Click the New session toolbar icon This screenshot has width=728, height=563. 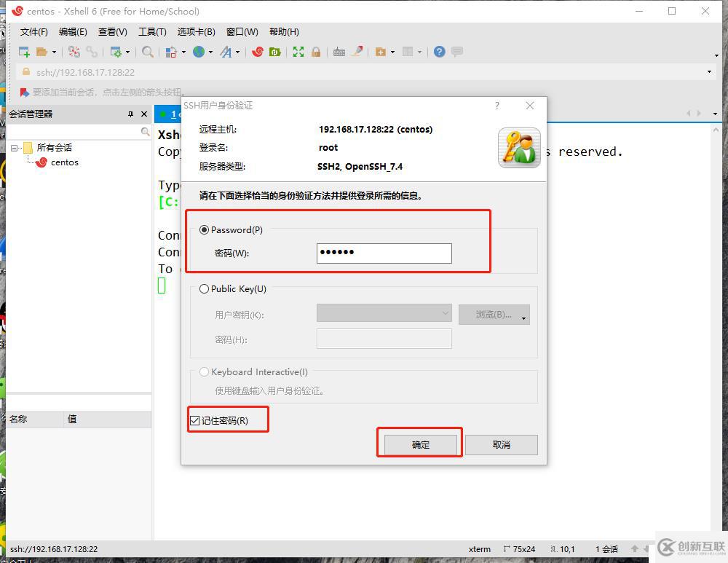pyautogui.click(x=24, y=52)
